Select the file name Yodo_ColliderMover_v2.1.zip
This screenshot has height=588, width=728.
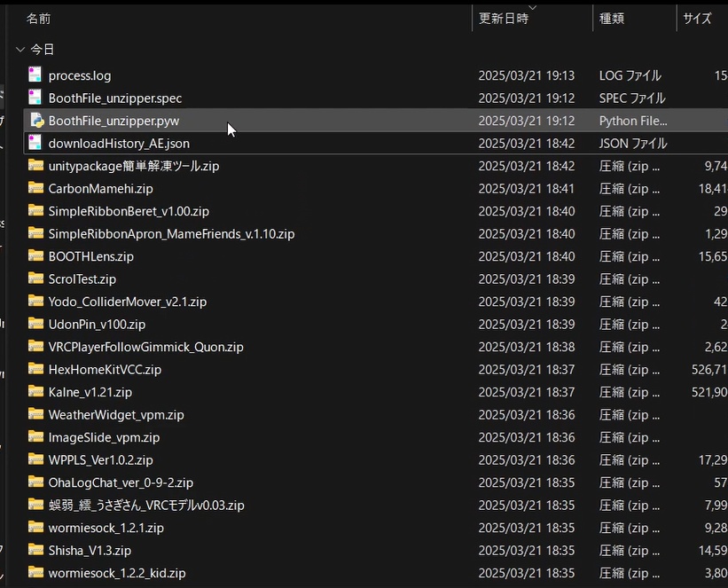128,302
